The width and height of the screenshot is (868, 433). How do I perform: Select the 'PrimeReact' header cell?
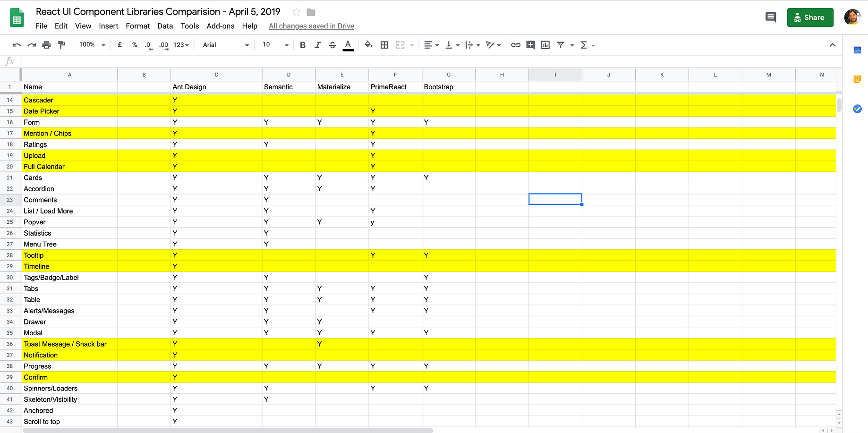(x=395, y=87)
